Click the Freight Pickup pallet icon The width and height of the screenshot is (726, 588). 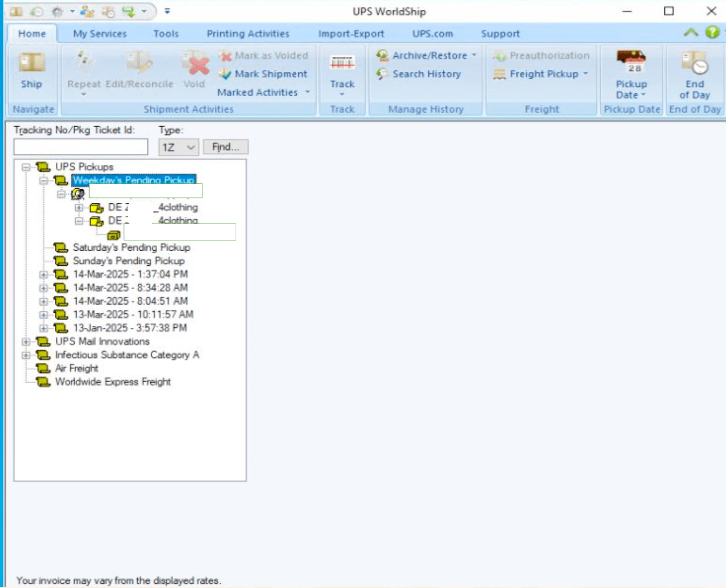500,74
